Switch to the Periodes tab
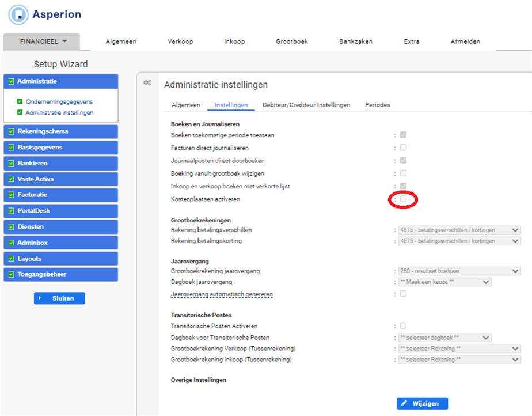Image resolution: width=532 pixels, height=416 pixels. pos(377,105)
